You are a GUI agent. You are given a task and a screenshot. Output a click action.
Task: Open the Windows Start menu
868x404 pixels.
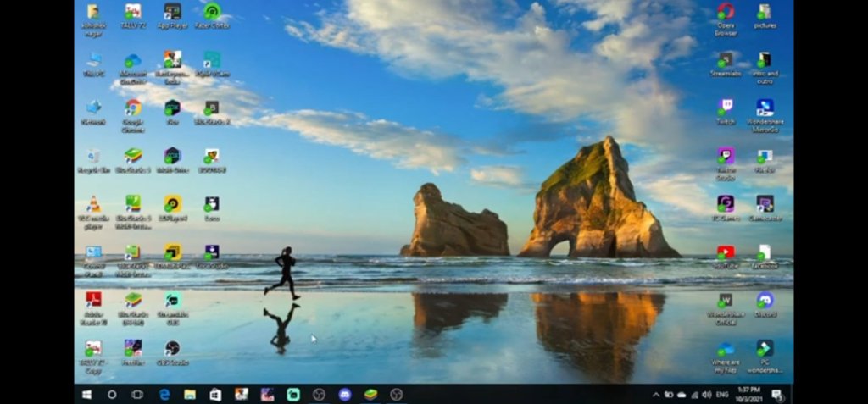click(86, 395)
